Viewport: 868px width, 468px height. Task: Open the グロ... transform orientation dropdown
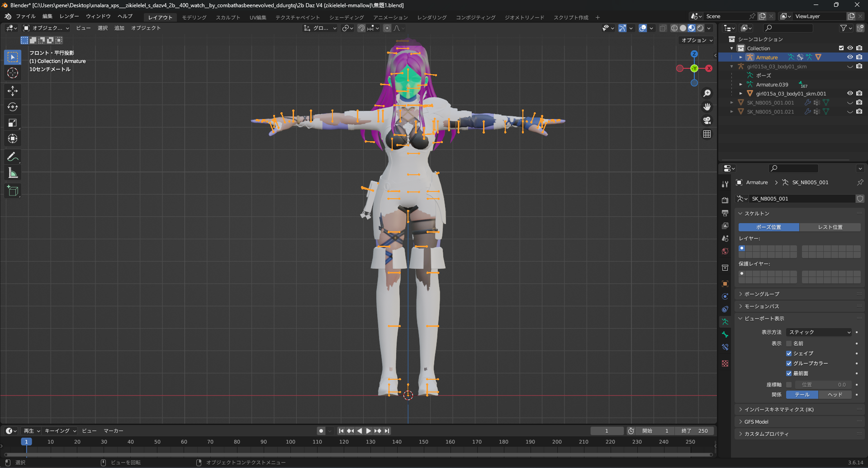320,28
